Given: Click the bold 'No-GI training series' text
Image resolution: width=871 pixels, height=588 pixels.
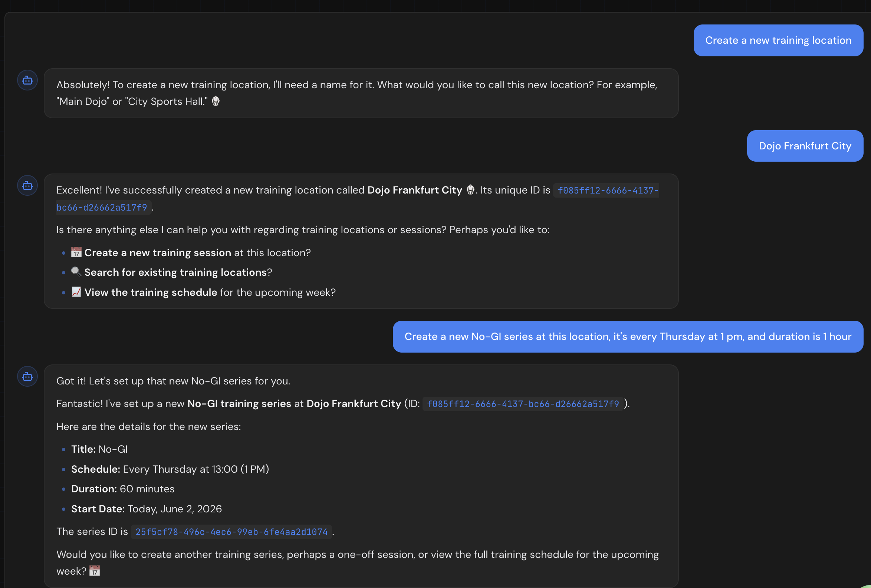Looking at the screenshot, I should (239, 403).
